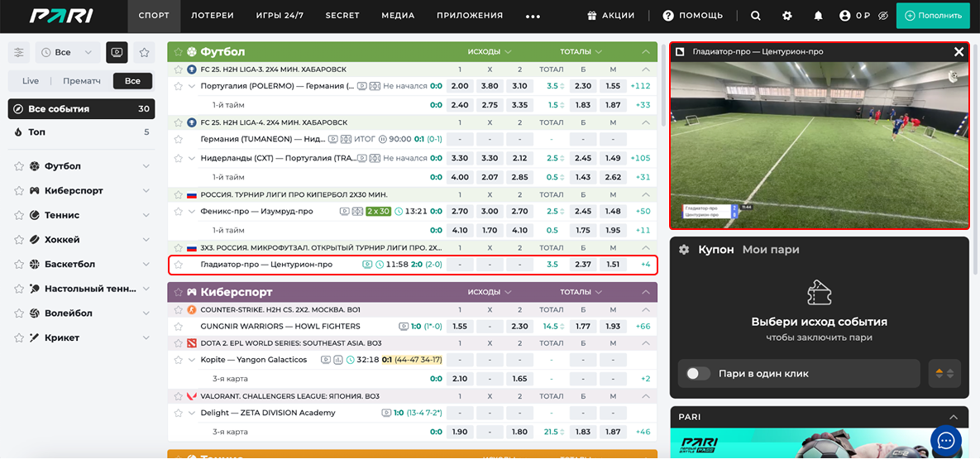
Task: Enable Пари в один клик toggle
Action: point(698,374)
